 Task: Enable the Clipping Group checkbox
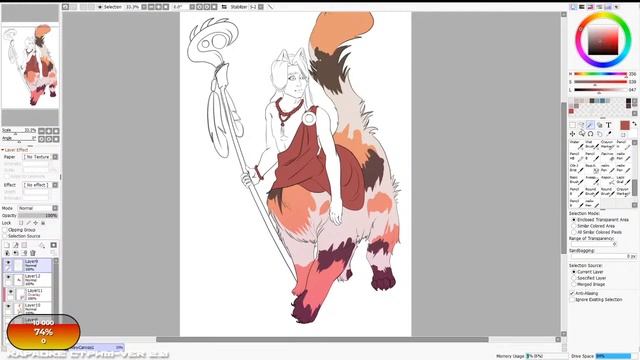tap(5, 230)
